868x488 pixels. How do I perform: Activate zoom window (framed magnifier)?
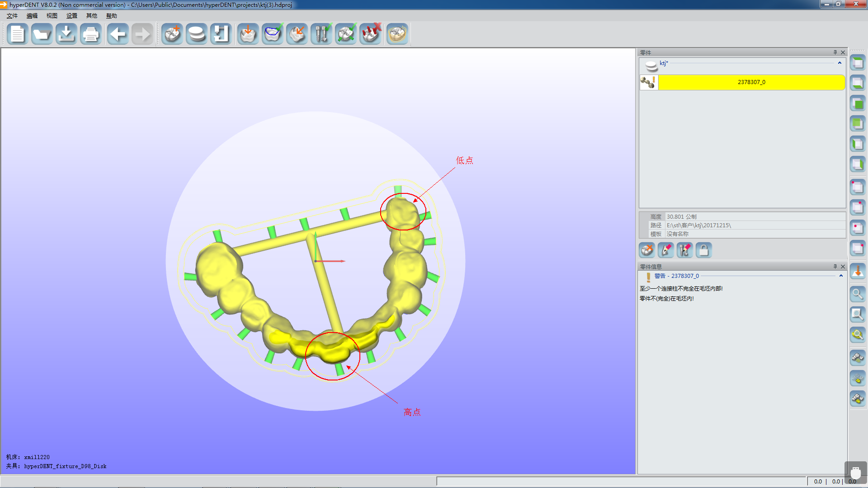click(x=858, y=314)
